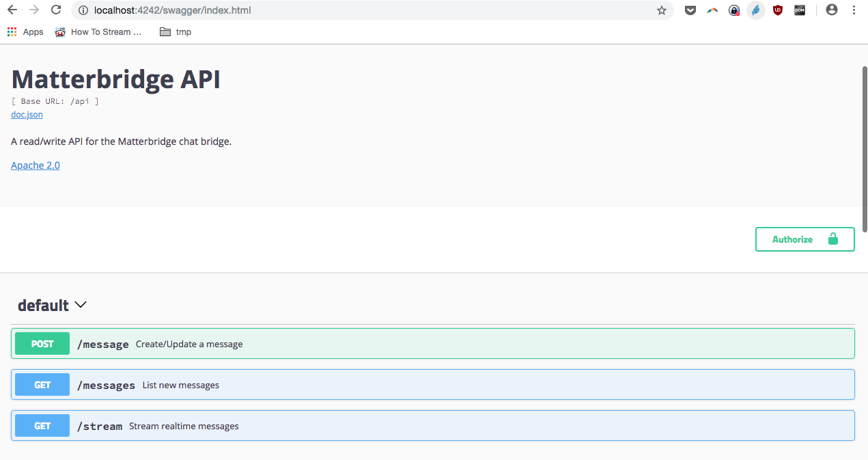
Task: Click the lock-badge privacy extension icon
Action: pos(733,10)
